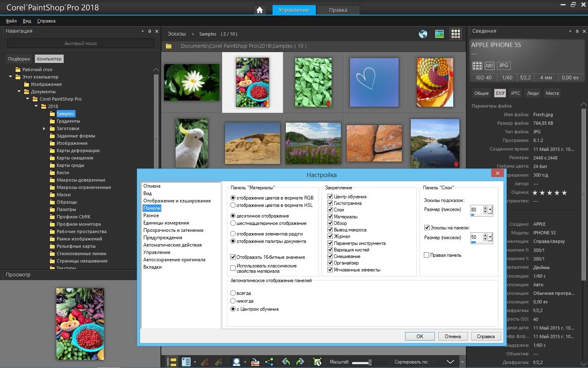Viewport: 588px width, 368px height.
Task: Pin the Navigation panel with pin icon
Action: point(150,31)
